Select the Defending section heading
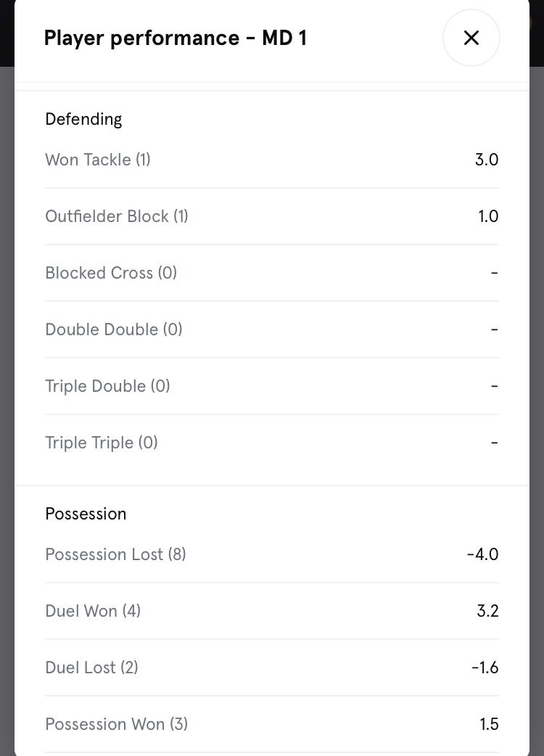Viewport: 544px width, 756px height. [x=83, y=119]
